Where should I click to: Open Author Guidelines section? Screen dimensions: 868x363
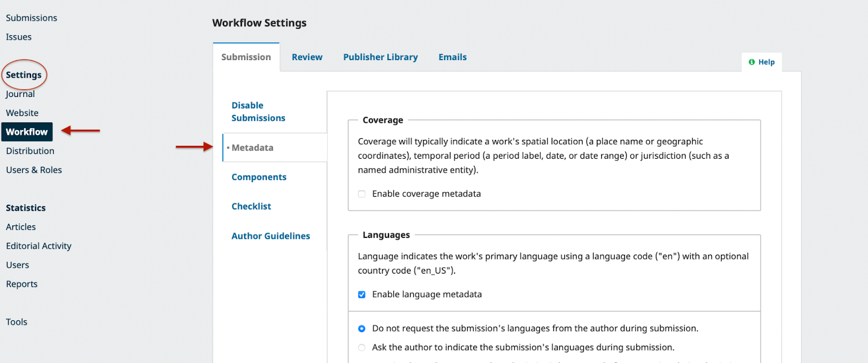pyautogui.click(x=271, y=236)
